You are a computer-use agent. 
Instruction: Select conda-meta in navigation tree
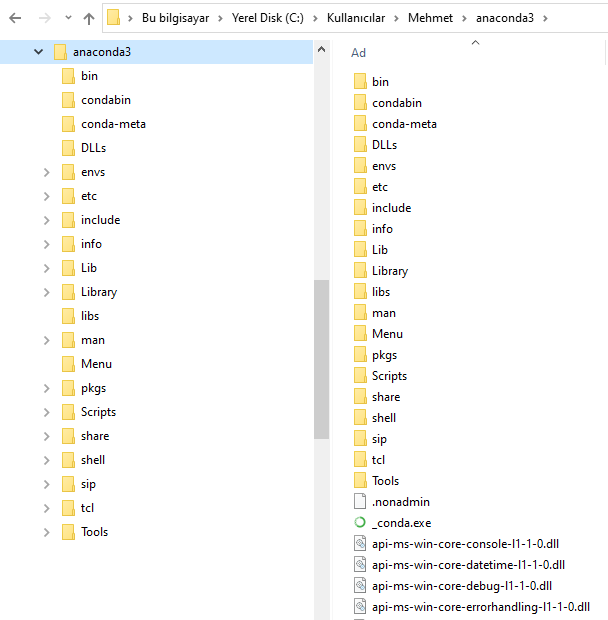coord(113,124)
